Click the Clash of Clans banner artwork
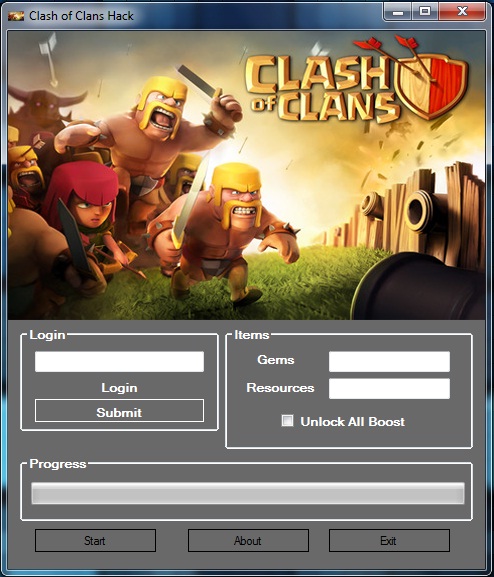The width and height of the screenshot is (494, 577). 247,175
